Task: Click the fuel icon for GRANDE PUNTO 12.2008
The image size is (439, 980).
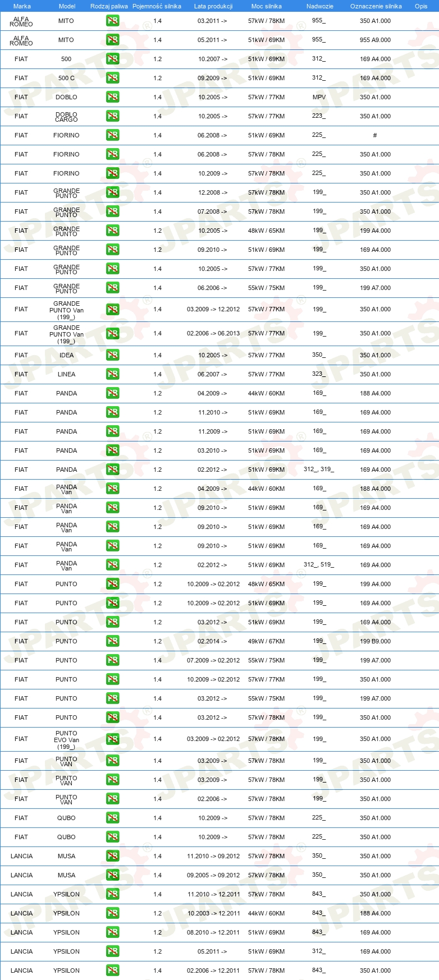Action: (x=112, y=192)
